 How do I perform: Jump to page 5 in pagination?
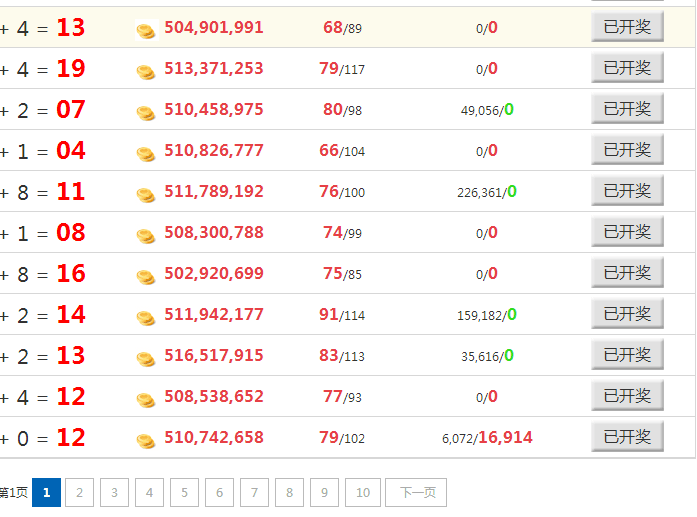point(184,492)
